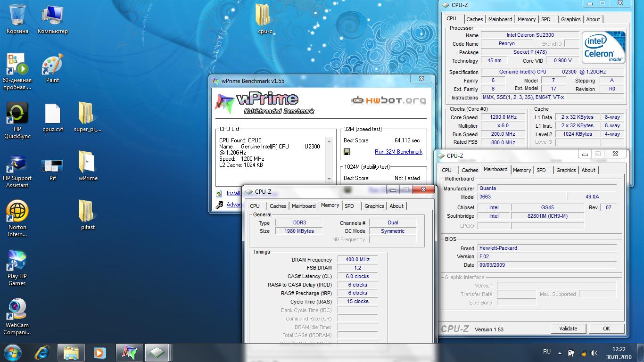Click the network signal tray icon
This screenshot has width=644, height=362.
point(583,353)
